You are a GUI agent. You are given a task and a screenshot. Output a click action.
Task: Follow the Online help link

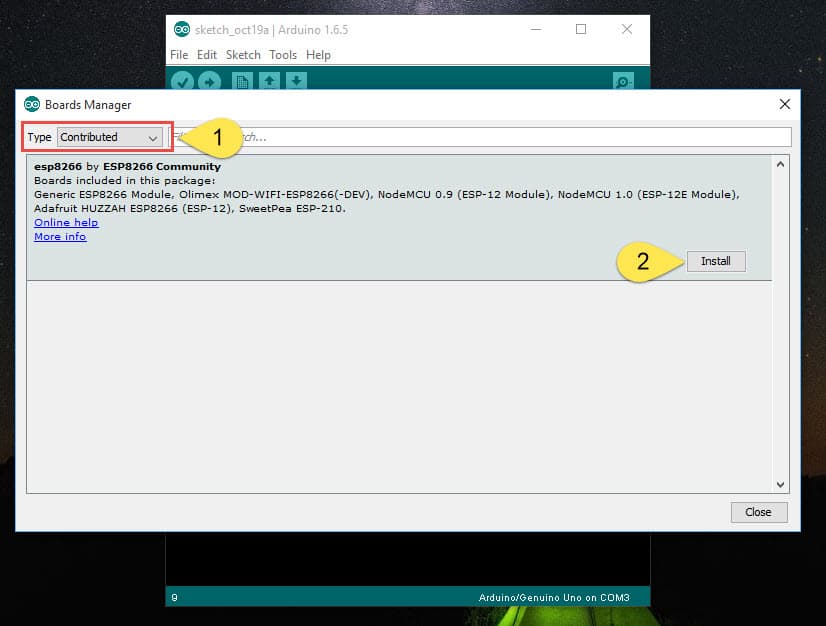66,222
